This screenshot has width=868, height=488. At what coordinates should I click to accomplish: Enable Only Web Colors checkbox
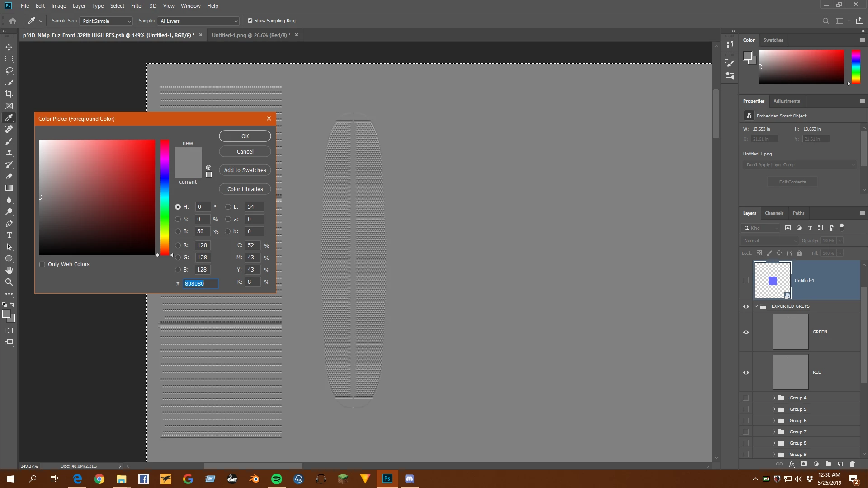(x=42, y=264)
